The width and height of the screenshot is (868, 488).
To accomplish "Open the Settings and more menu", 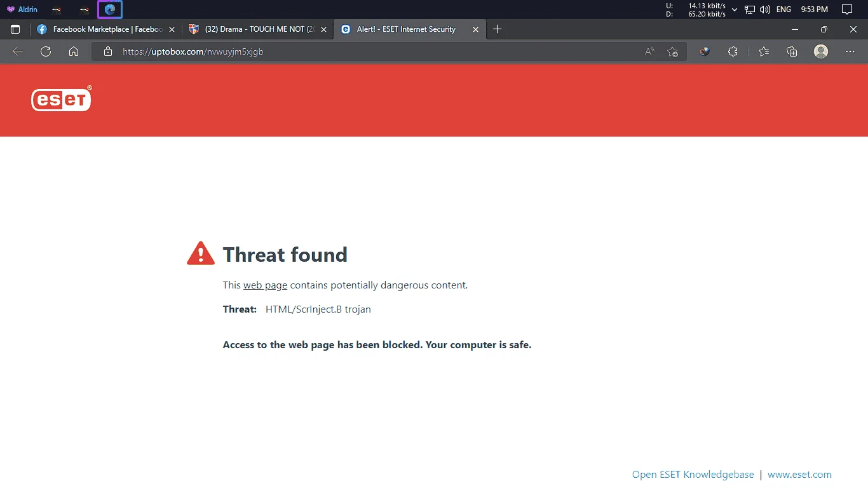I will (x=850, y=51).
